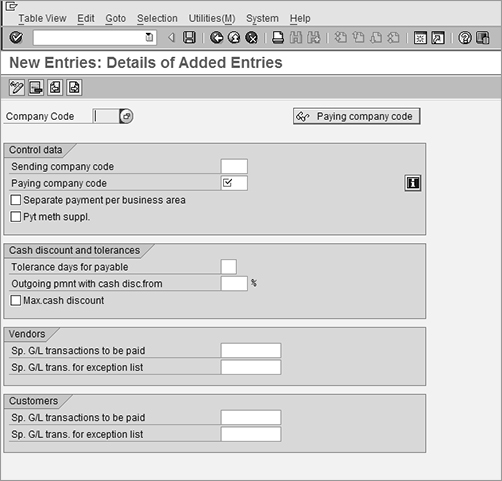502x481 pixels.
Task: Click the Print icon
Action: (278, 38)
